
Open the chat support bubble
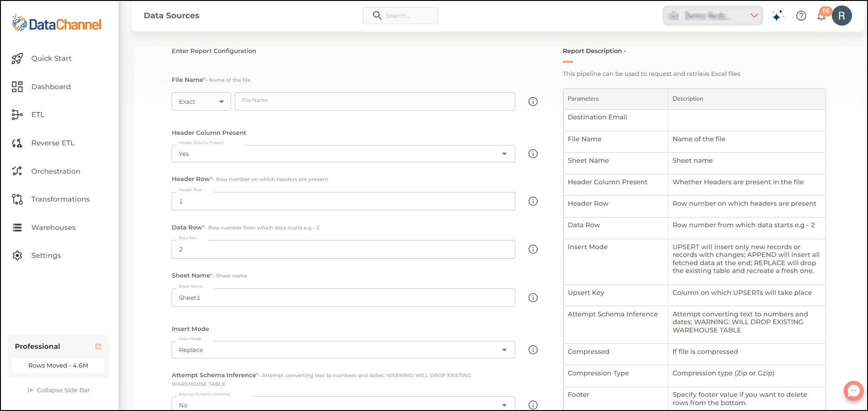coord(854,391)
